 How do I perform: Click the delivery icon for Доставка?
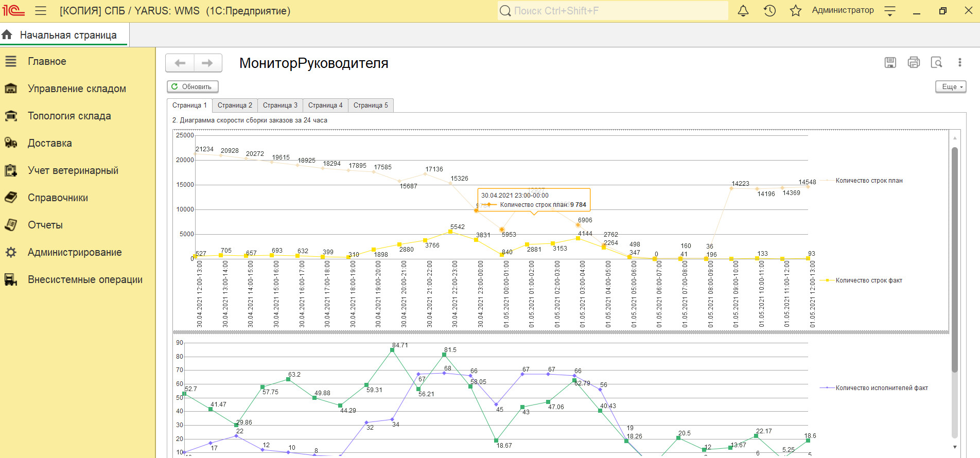[x=11, y=143]
